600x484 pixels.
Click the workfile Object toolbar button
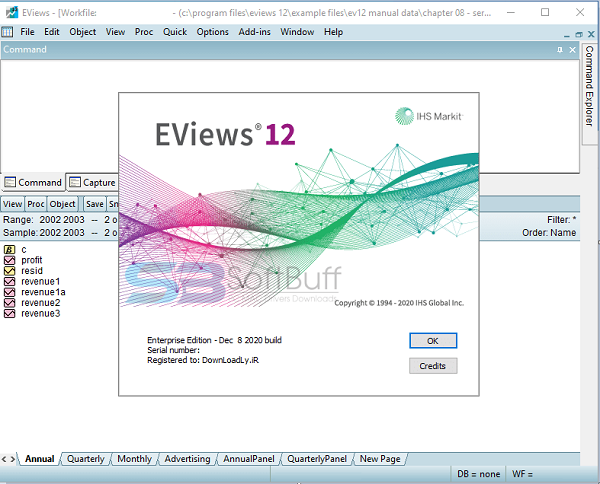[62, 204]
